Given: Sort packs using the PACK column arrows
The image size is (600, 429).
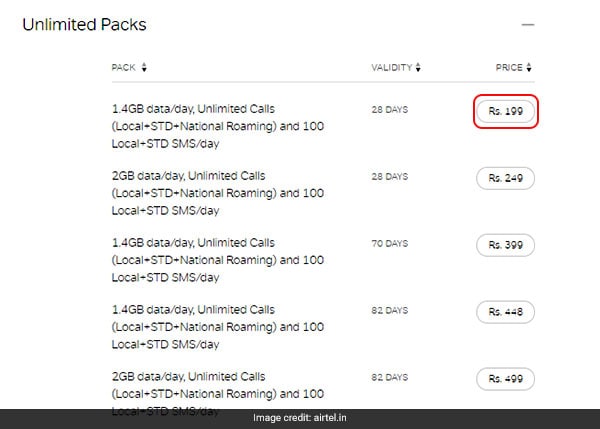Looking at the screenshot, I should [144, 68].
